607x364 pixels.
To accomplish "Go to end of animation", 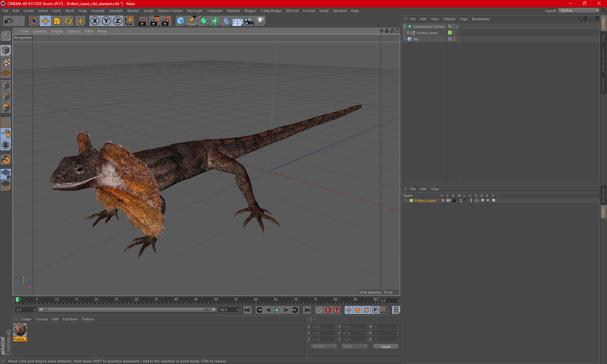I will [307, 310].
